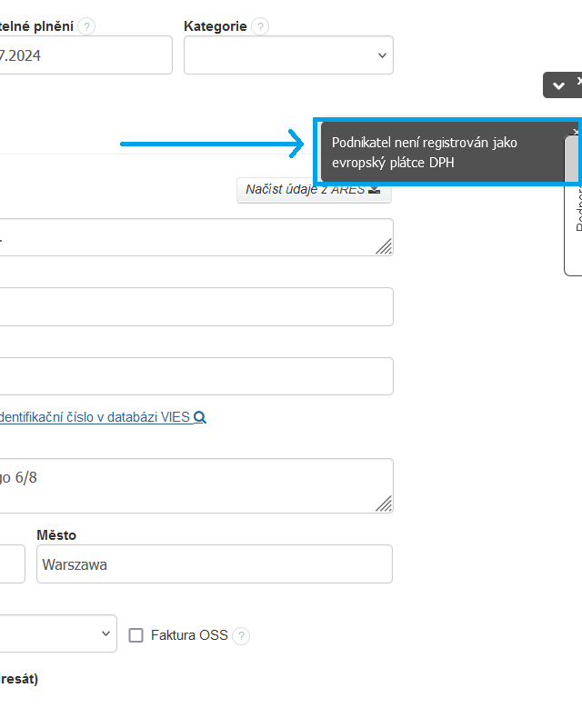Click the input field left of Město

pyautogui.click(x=11, y=564)
